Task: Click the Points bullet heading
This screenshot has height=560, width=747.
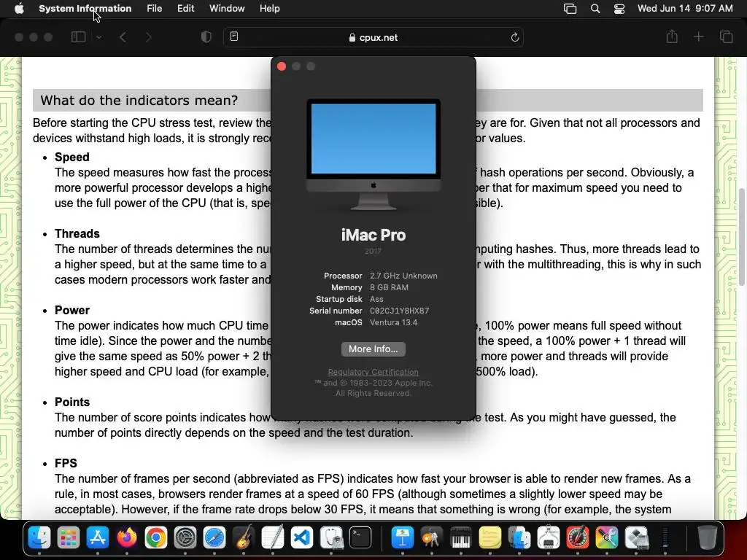Action: [x=72, y=402]
